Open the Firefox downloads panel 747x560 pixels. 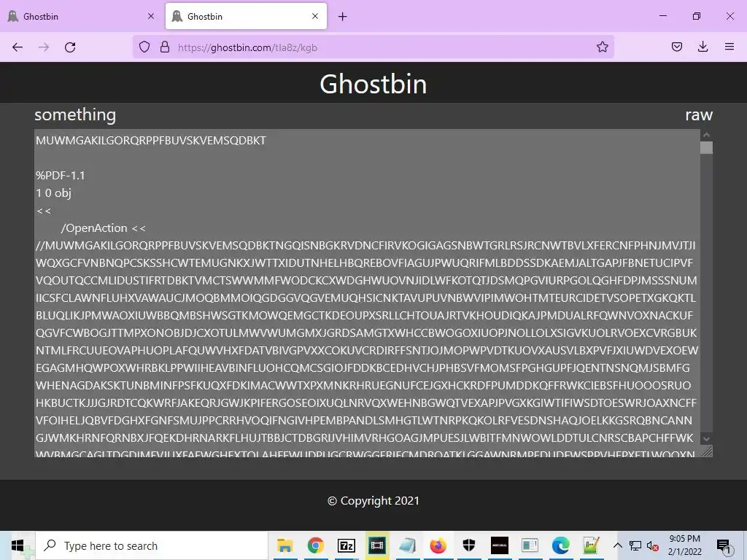(x=703, y=47)
